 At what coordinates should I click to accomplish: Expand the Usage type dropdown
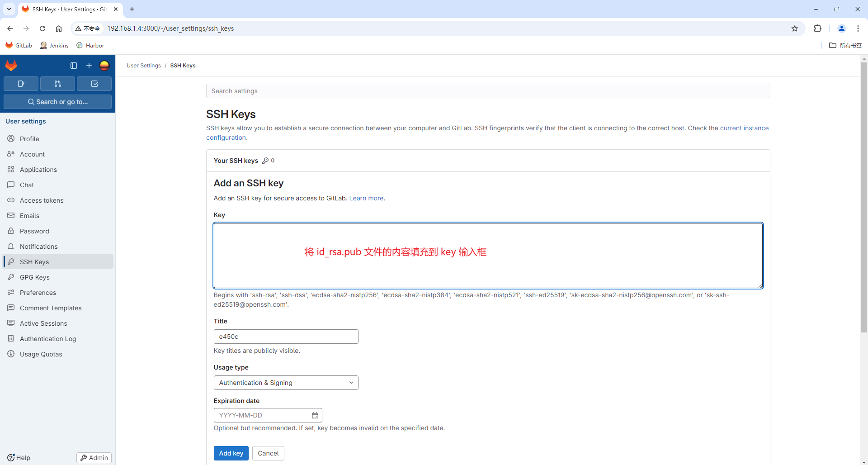point(286,383)
